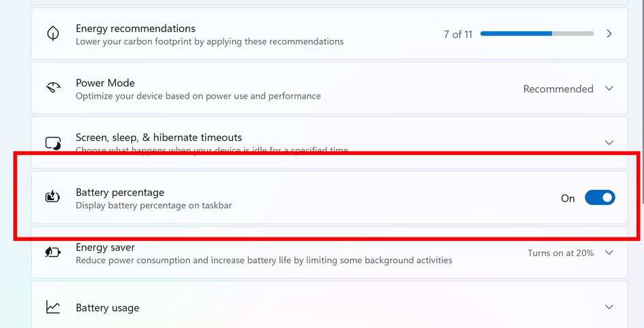Open the Recommended power mode selector
644x328 pixels.
click(558, 89)
